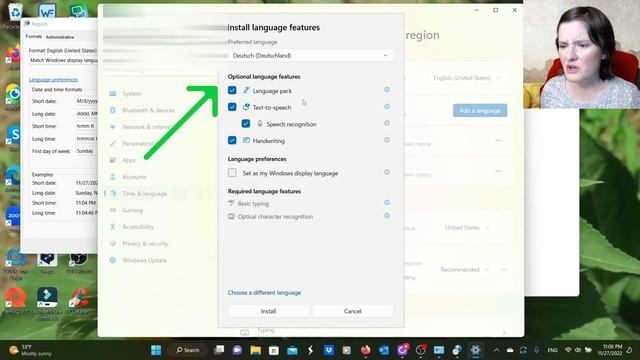640x360 pixels.
Task: Open the weather widget on the taskbar
Action: pyautogui.click(x=31, y=350)
